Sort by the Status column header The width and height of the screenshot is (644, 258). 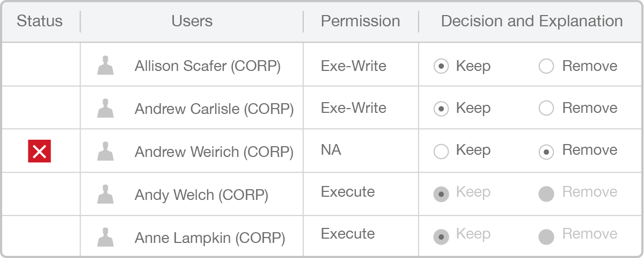tap(40, 21)
